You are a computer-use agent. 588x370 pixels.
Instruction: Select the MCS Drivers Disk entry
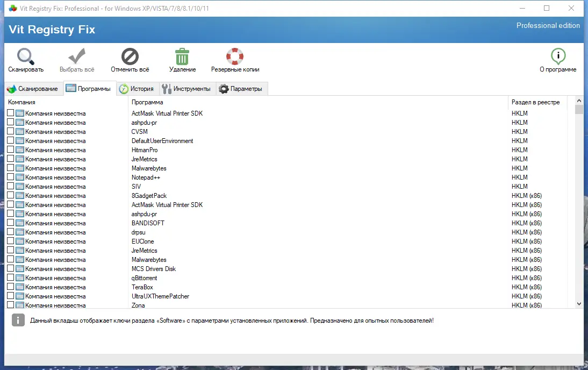(153, 269)
